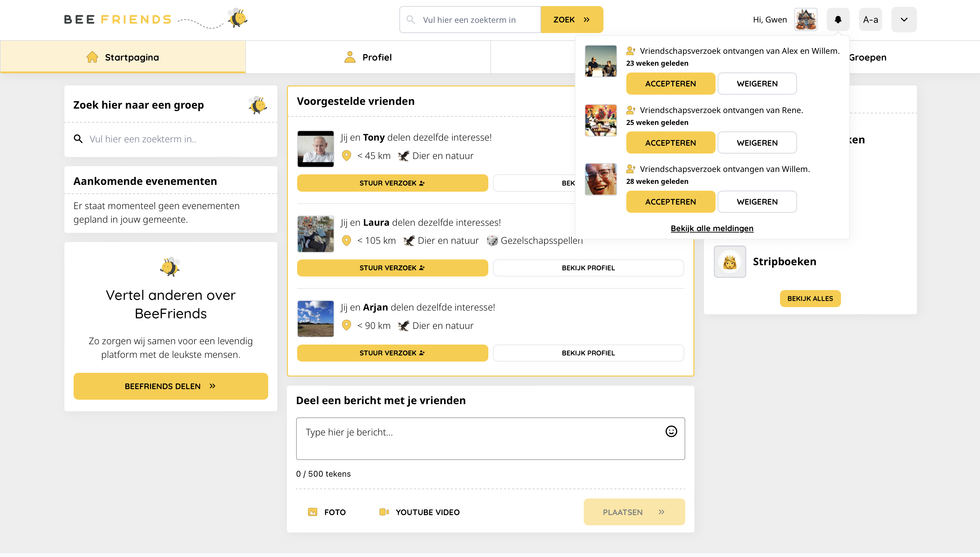This screenshot has width=980, height=557.
Task: Click the BeeFriends bee logo
Action: (x=238, y=18)
